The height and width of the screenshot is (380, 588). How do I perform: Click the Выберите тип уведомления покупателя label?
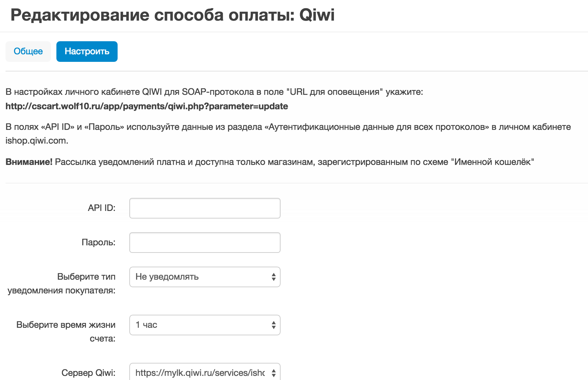tap(62, 283)
